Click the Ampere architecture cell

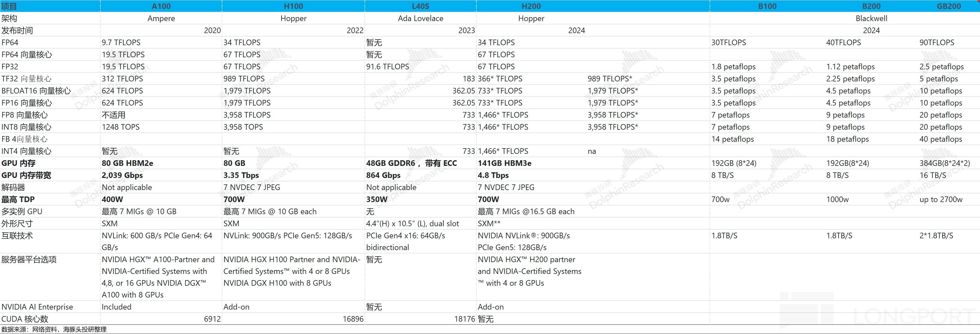pos(161,18)
